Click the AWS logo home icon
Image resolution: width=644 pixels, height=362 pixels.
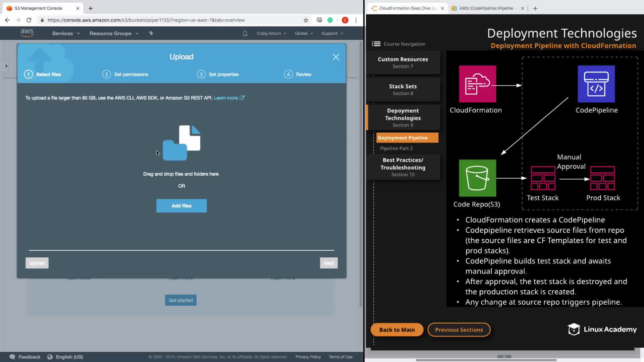click(27, 33)
